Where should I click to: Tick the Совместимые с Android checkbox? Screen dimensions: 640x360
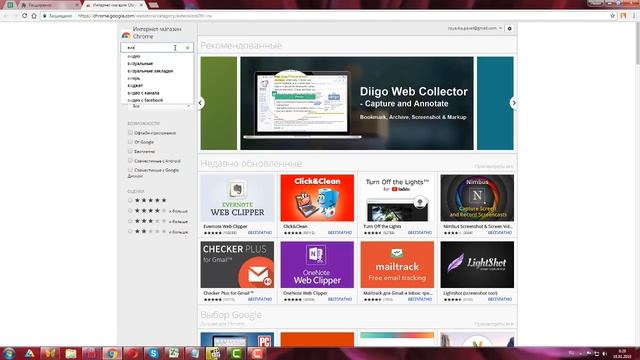click(130, 160)
